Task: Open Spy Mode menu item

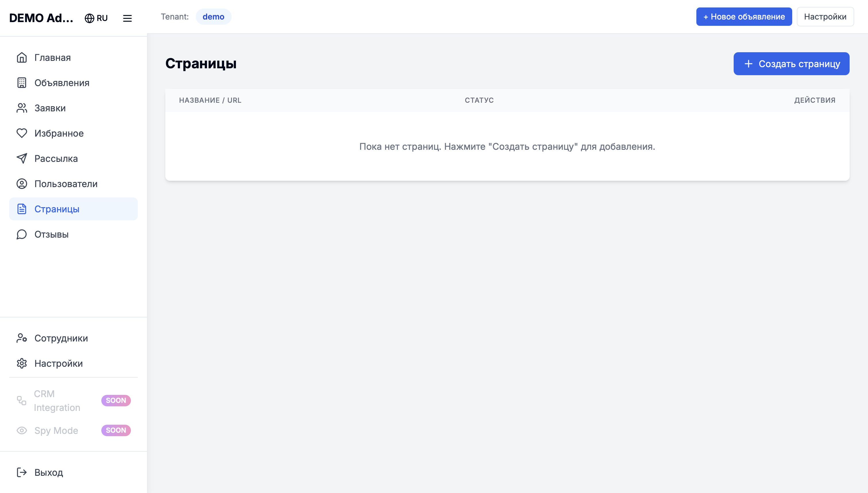Action: point(56,430)
